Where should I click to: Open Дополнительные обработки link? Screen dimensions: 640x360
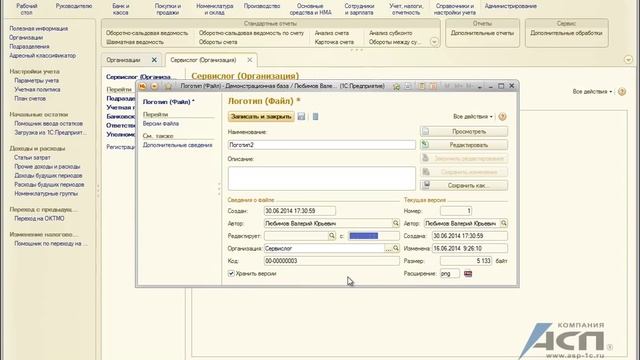click(566, 33)
